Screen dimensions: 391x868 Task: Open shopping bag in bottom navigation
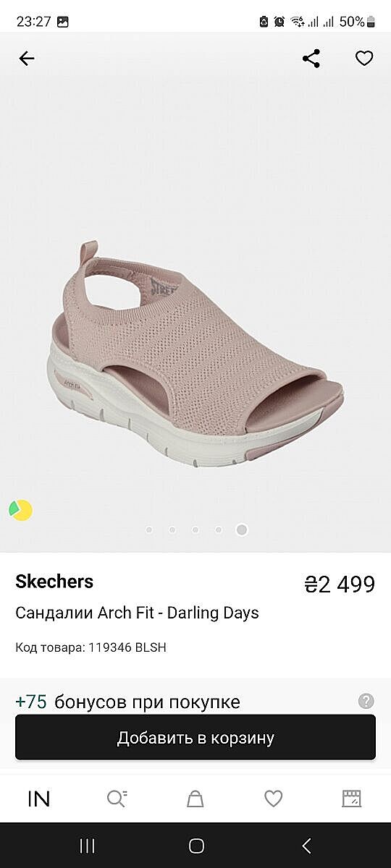point(195,799)
